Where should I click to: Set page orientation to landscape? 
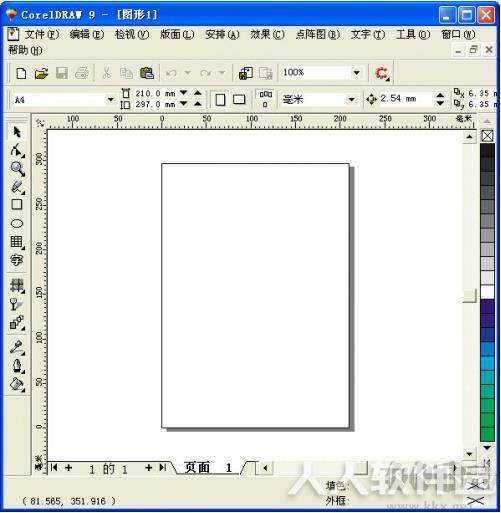point(239,99)
